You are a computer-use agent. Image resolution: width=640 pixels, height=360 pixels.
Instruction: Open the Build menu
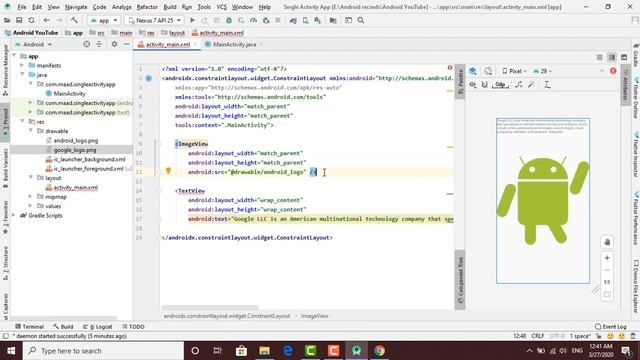170,7
